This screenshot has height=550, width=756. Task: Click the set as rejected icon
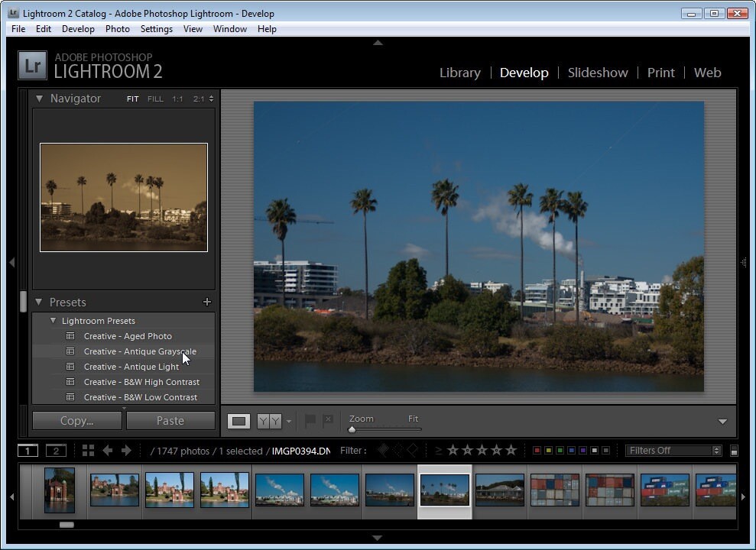[x=328, y=420]
